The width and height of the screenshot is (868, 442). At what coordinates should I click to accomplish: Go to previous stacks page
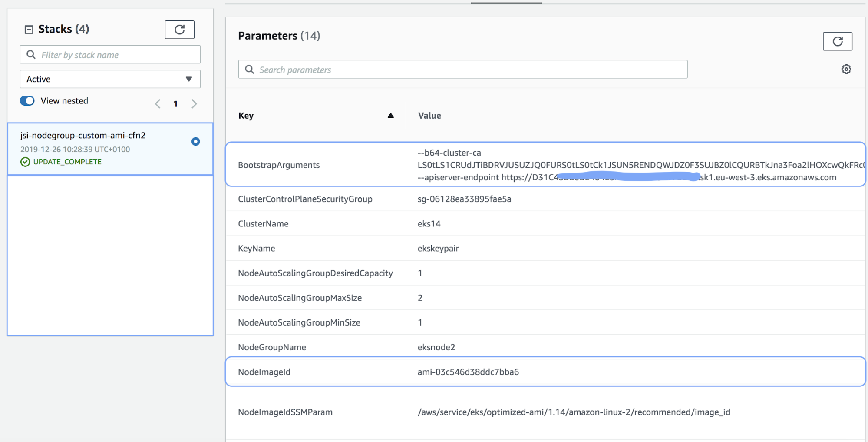pyautogui.click(x=158, y=104)
